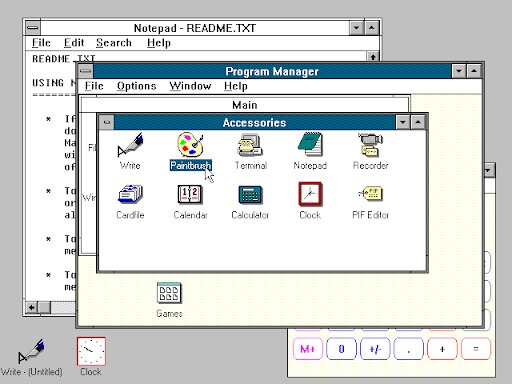
Task: Click the Main group title bar
Action: (245, 105)
